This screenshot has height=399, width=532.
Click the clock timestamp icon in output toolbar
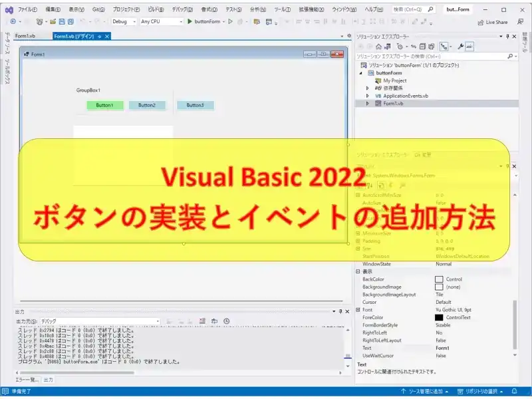[227, 321]
